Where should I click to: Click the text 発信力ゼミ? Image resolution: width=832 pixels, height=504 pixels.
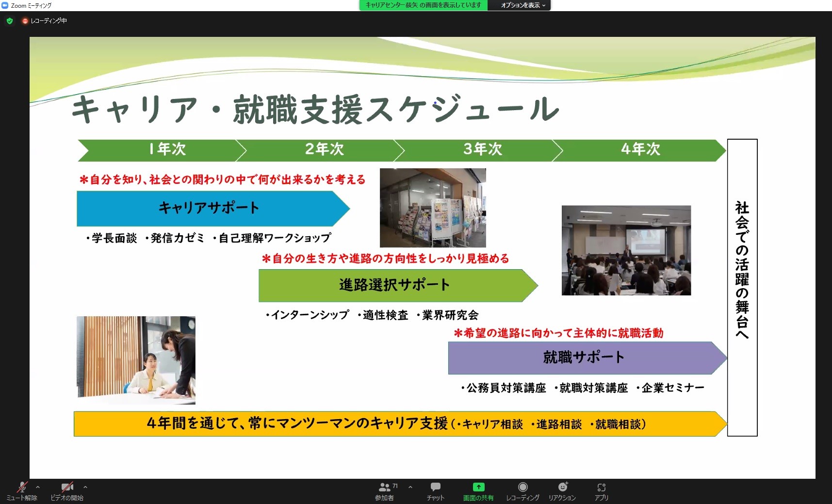tap(178, 238)
